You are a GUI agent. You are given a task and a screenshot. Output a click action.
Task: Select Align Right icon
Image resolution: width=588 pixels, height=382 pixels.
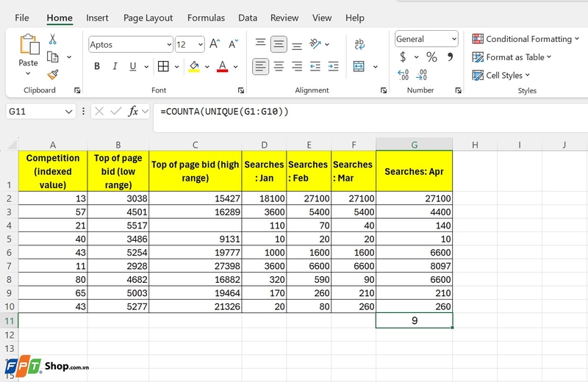(x=297, y=67)
